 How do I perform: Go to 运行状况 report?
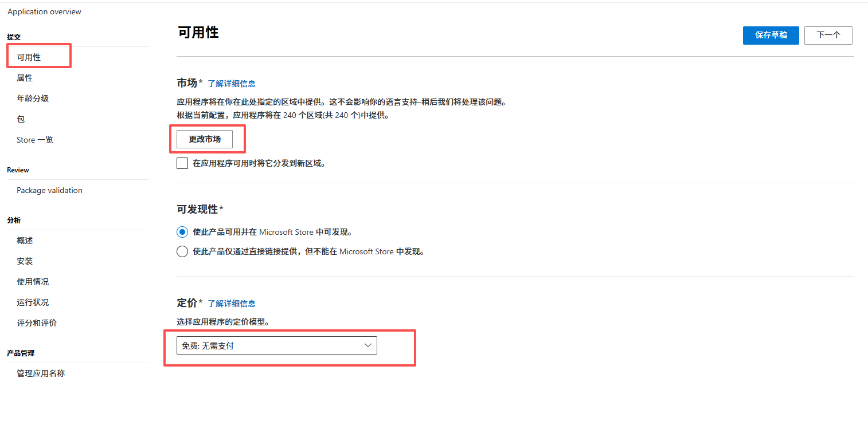coord(33,302)
